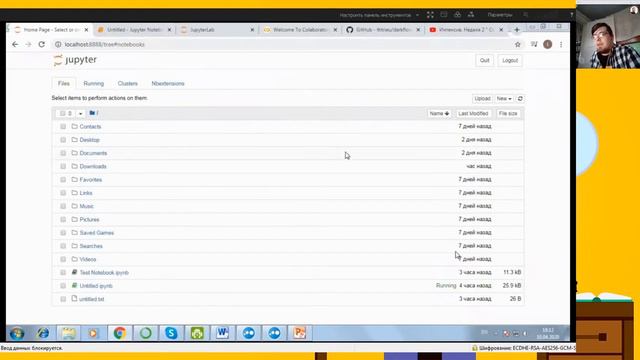Image resolution: width=640 pixels, height=360 pixels.
Task: Tick the select-all checkbox in the list header
Action: tap(62, 113)
